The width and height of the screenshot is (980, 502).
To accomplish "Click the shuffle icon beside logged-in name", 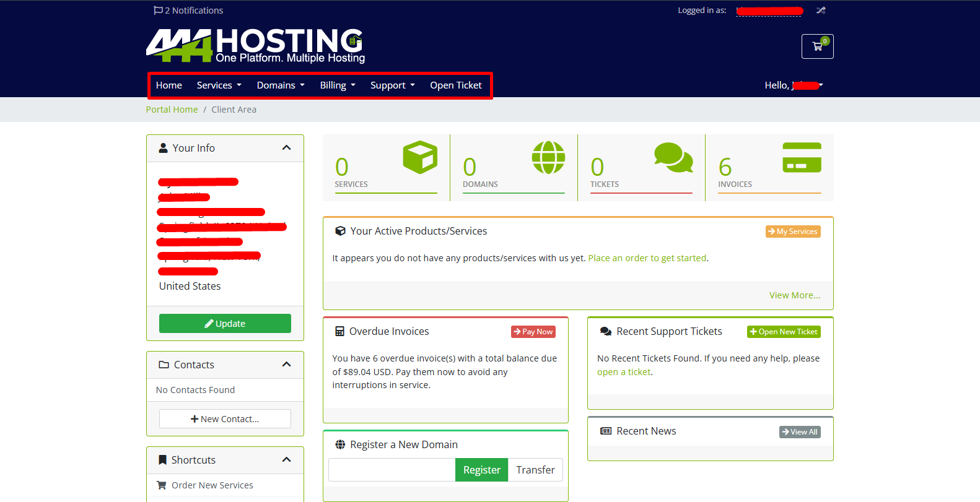I will (x=821, y=11).
